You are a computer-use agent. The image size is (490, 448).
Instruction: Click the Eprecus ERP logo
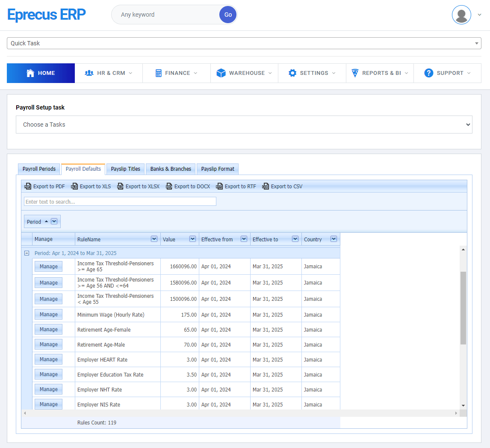pyautogui.click(x=46, y=15)
